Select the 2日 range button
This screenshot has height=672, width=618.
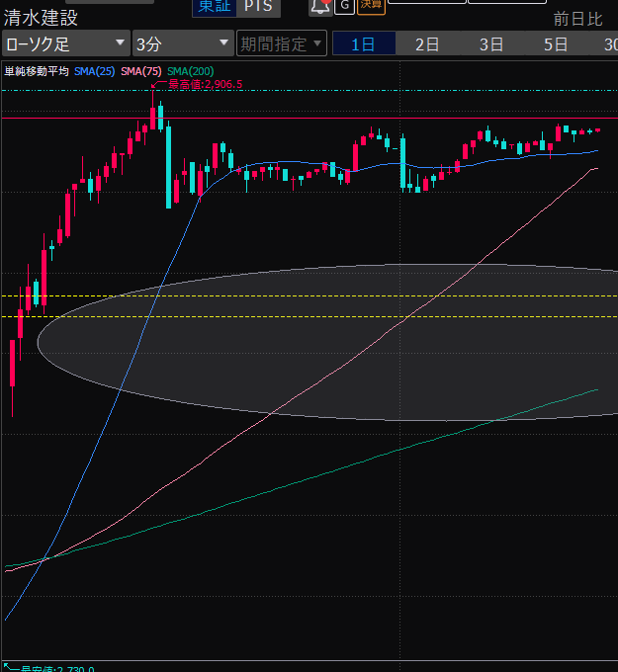tap(427, 43)
